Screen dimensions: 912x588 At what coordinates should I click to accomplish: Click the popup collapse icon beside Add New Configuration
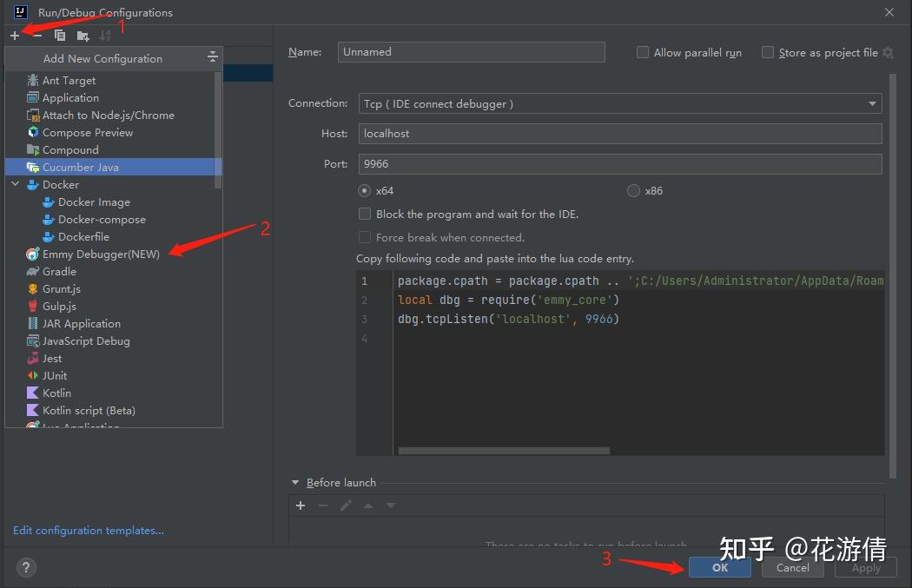tap(212, 56)
